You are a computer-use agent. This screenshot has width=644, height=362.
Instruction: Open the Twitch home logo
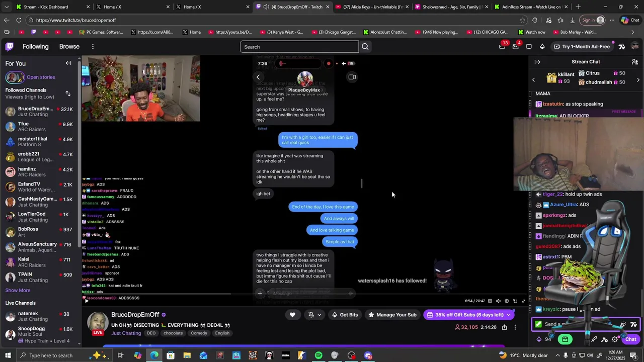(10, 47)
